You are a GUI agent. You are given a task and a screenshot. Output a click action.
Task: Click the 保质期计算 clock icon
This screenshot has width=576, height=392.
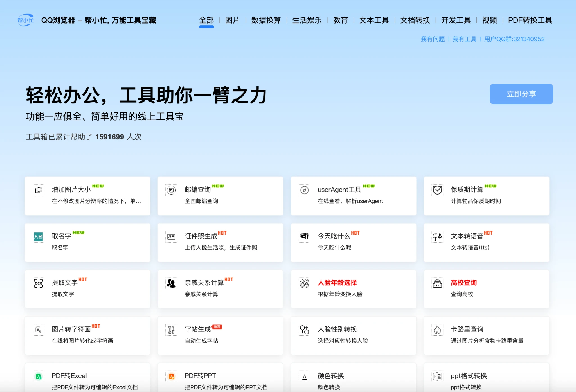coord(437,190)
